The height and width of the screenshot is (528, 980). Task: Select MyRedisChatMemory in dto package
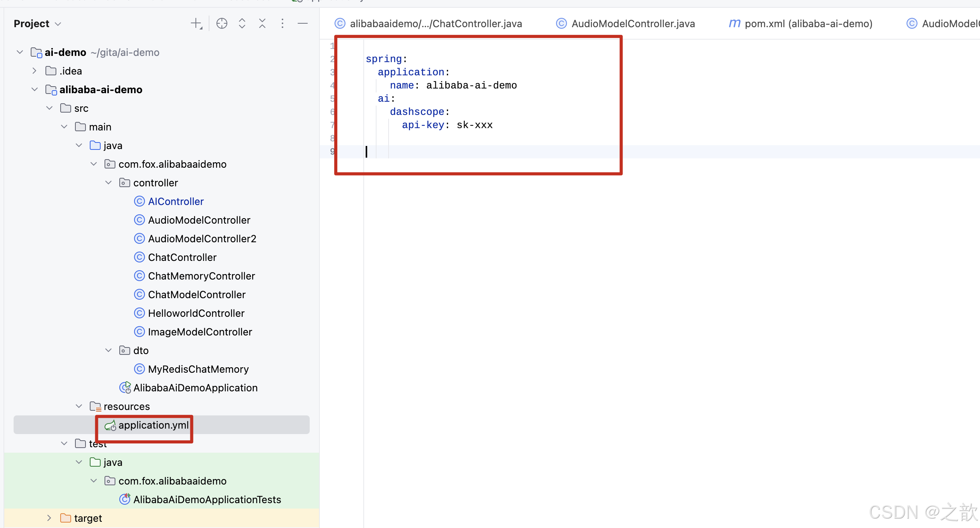[198, 369]
